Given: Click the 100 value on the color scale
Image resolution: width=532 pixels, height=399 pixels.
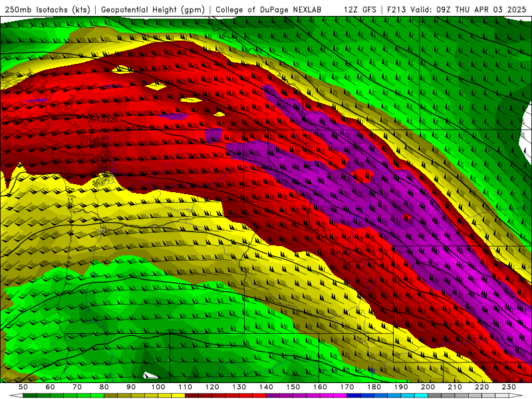Looking at the screenshot, I should (158, 387).
